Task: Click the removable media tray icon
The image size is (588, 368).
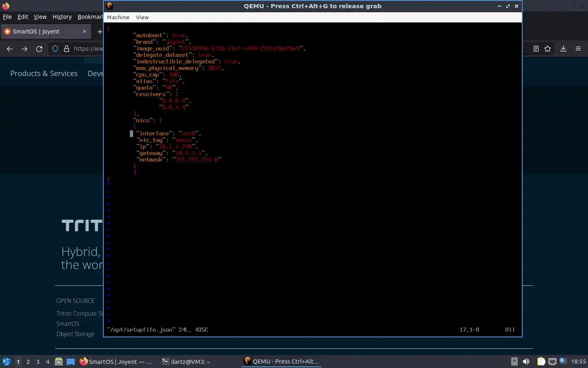Action: [x=514, y=361]
